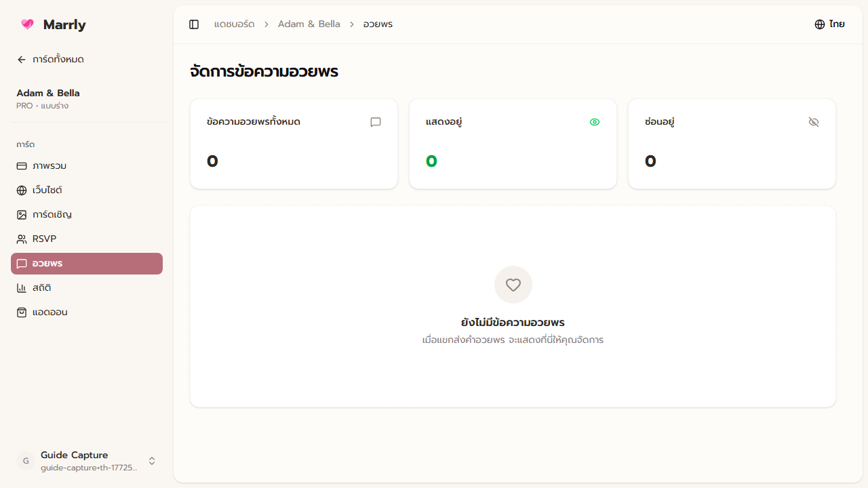Viewport: 868px width, 488px height.
Task: Click the แดชบอร์ด breadcrumb link
Action: pyautogui.click(x=234, y=24)
